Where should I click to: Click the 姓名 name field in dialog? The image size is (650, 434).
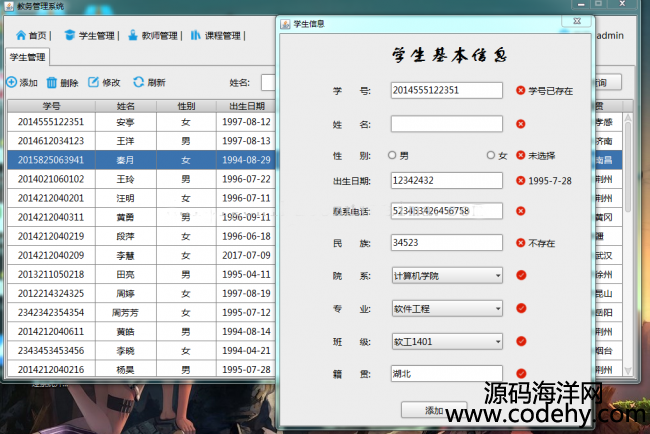coord(446,124)
